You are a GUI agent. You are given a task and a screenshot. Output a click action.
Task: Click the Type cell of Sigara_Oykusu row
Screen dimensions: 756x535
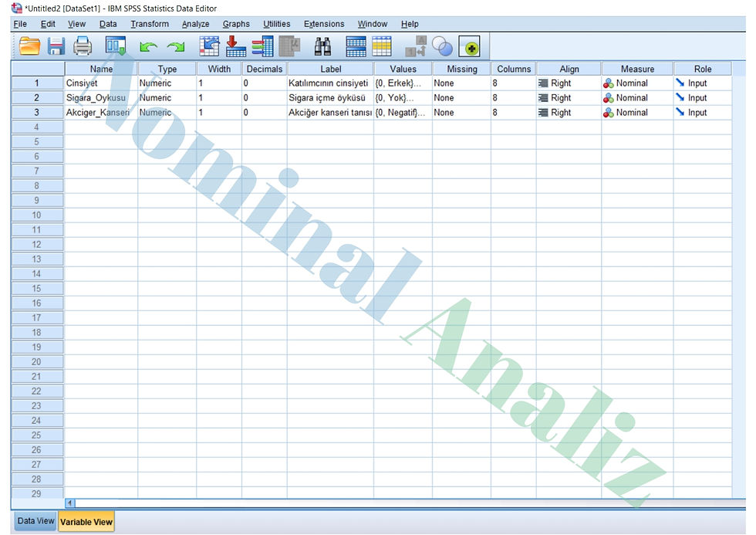click(167, 98)
